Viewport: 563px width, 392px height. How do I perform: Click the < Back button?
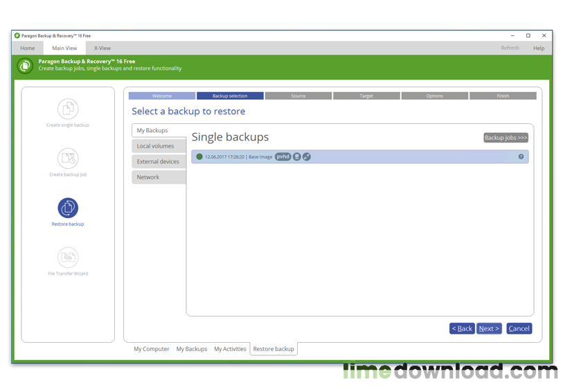[462, 328]
